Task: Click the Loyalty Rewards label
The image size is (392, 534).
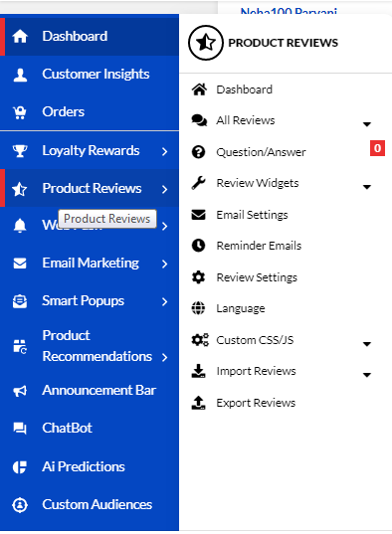Action: [x=91, y=150]
